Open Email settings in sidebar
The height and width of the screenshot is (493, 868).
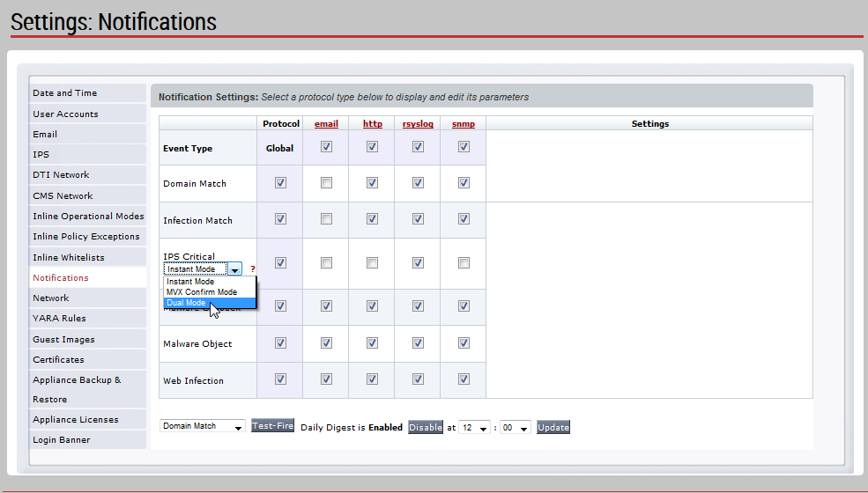(87, 134)
